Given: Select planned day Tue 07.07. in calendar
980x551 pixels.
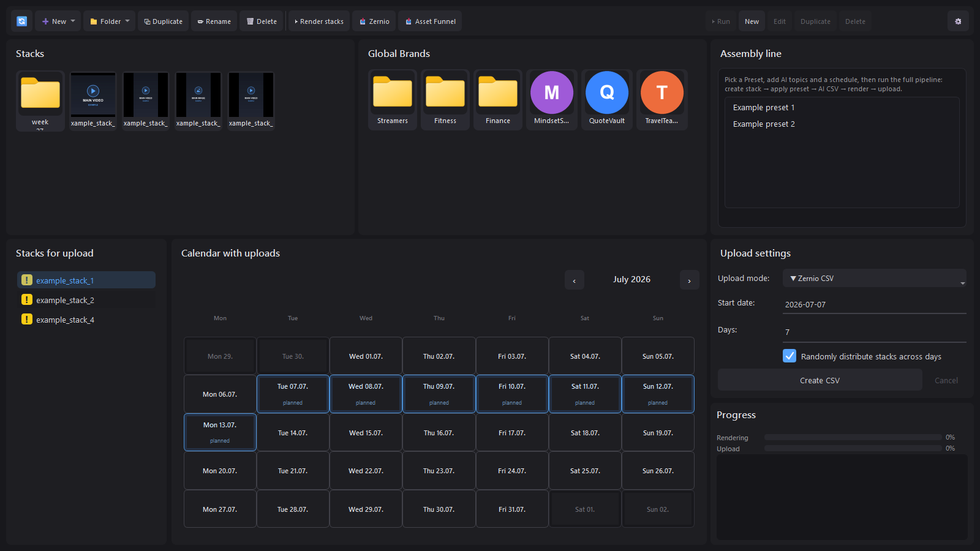Looking at the screenshot, I should pos(293,394).
